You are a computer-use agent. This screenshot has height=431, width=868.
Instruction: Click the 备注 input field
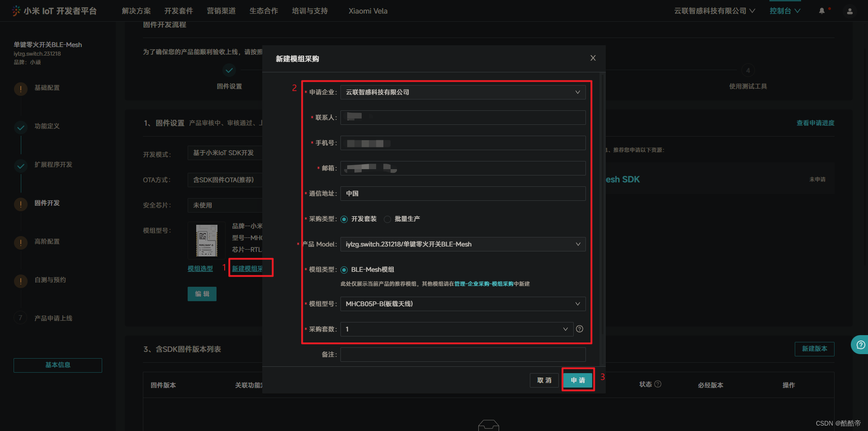pos(463,355)
